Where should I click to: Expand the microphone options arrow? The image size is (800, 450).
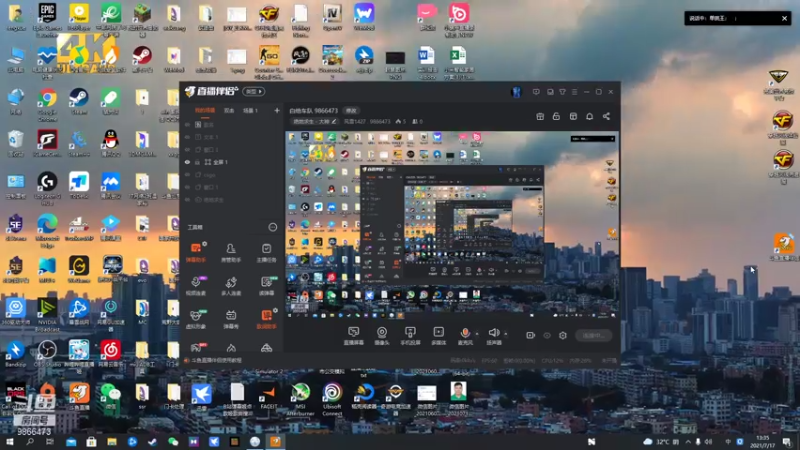pyautogui.click(x=477, y=334)
